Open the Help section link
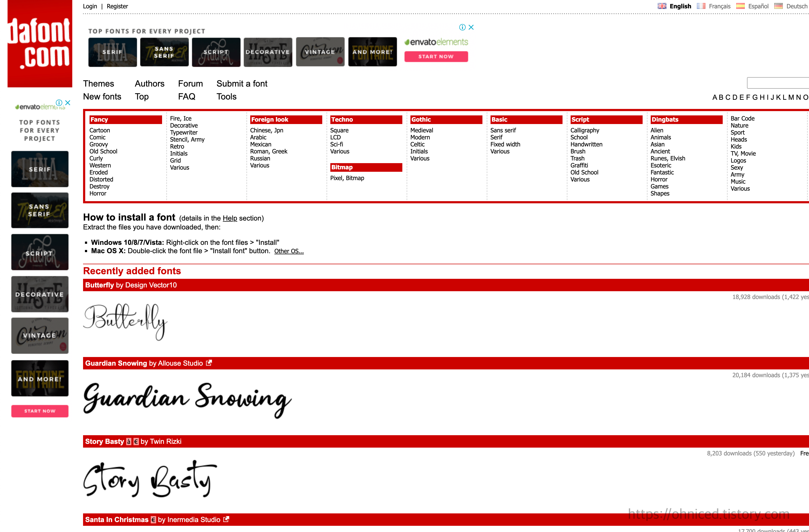809x532 pixels. pyautogui.click(x=230, y=218)
